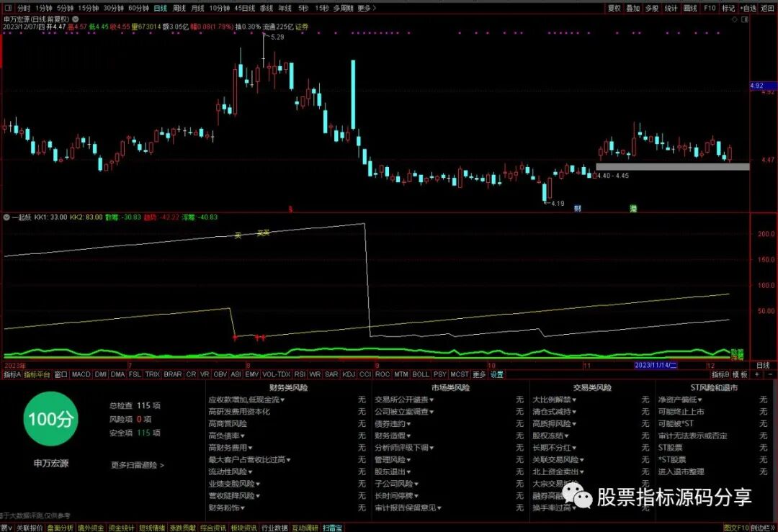Click the green 港 marker under the candles
Viewport: 778px width, 532px height.
[633, 209]
